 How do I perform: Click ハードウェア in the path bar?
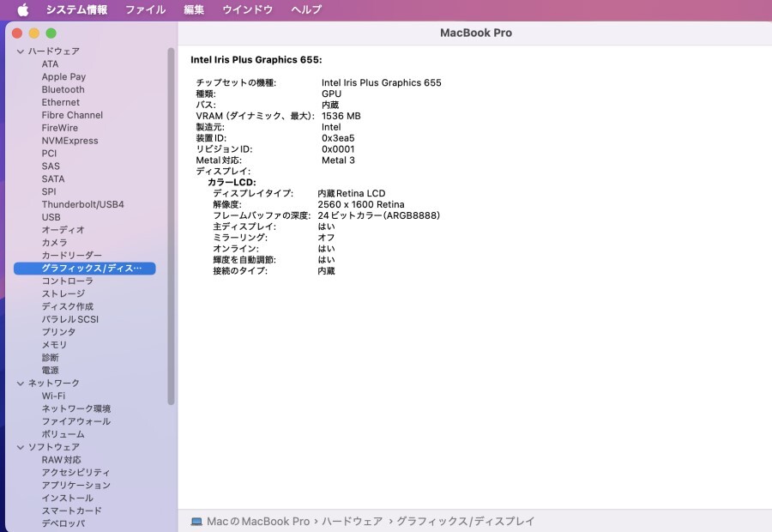coord(352,521)
